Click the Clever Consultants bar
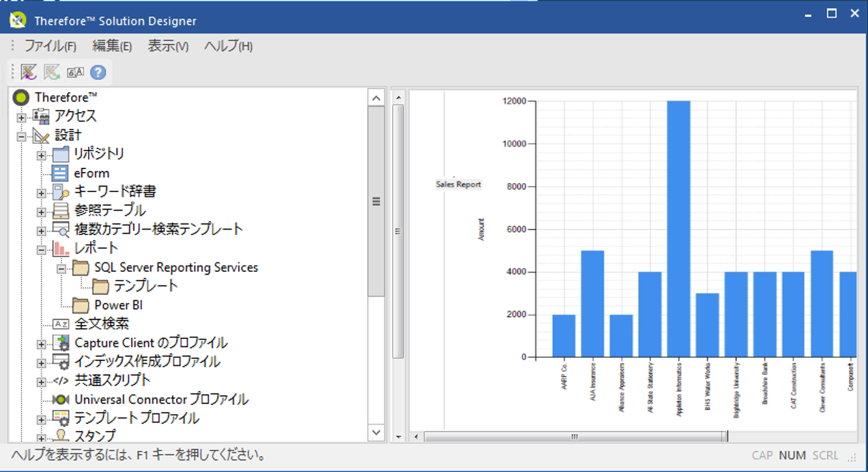This screenshot has width=868, height=472. tap(822, 303)
